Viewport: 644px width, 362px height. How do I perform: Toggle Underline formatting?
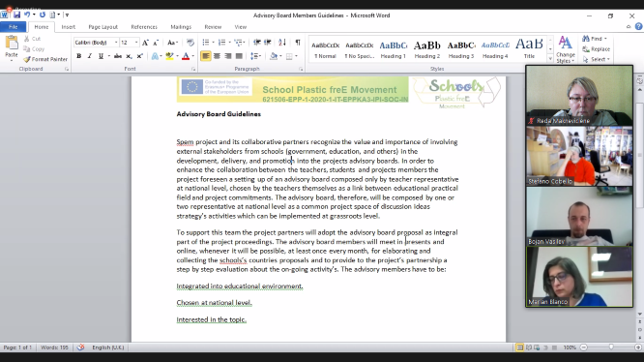tap(101, 56)
